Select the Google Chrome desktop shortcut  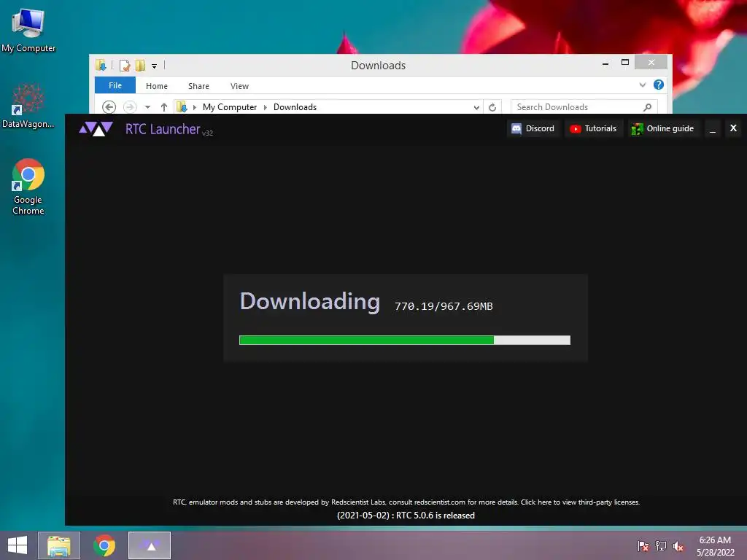click(28, 187)
